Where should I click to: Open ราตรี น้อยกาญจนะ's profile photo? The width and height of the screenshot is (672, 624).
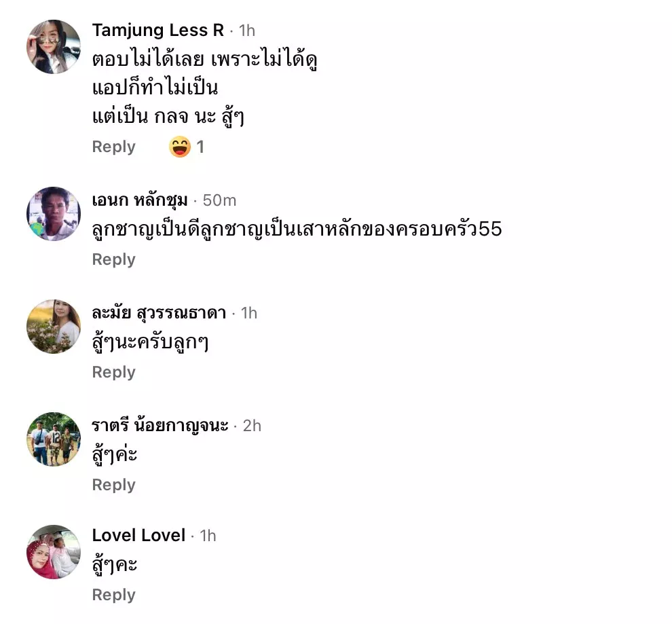(54, 439)
